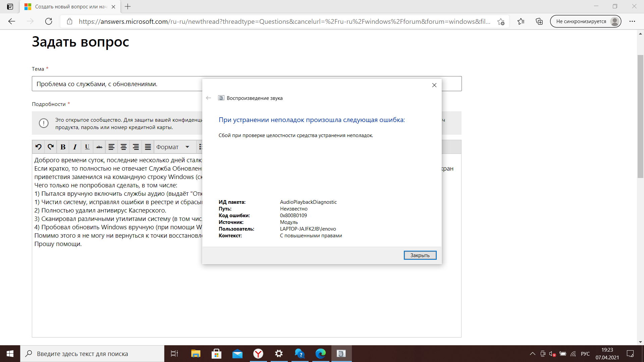Add page to favorites star icon

[x=501, y=21]
